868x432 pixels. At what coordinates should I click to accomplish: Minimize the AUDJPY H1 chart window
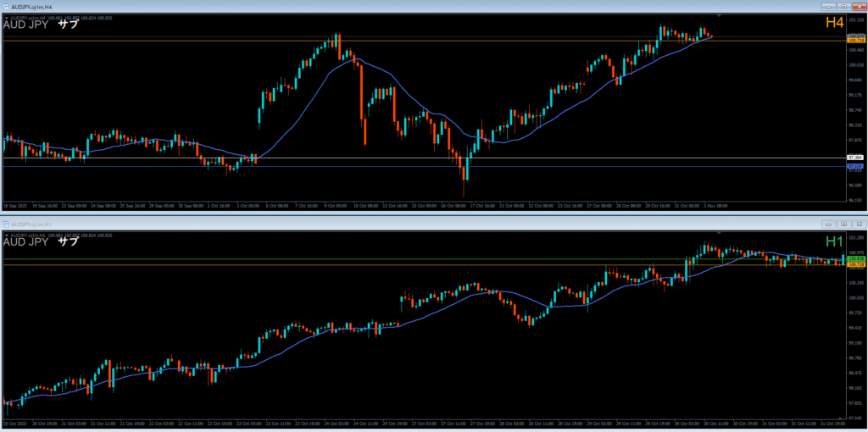tap(829, 224)
